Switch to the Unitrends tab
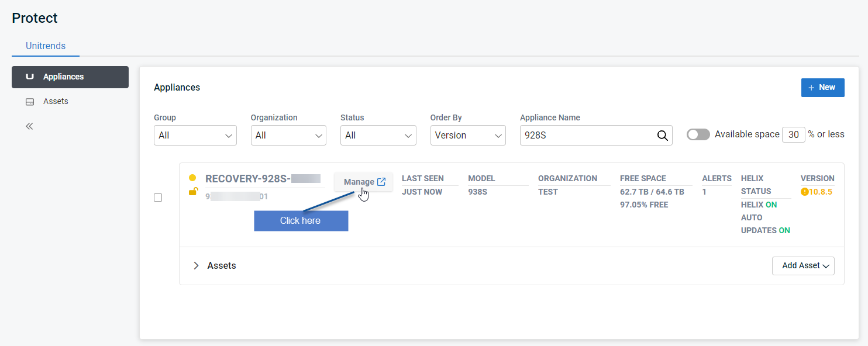The height and width of the screenshot is (346, 868). [x=46, y=46]
